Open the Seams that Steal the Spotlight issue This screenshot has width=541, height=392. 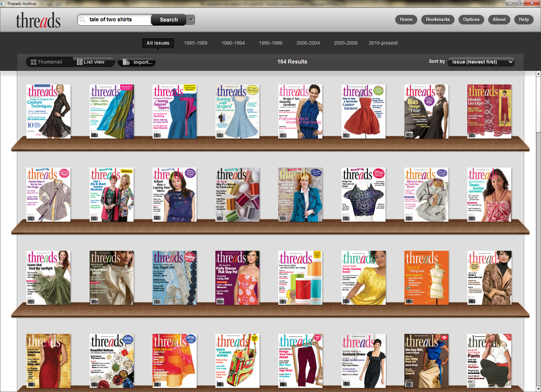point(49,278)
